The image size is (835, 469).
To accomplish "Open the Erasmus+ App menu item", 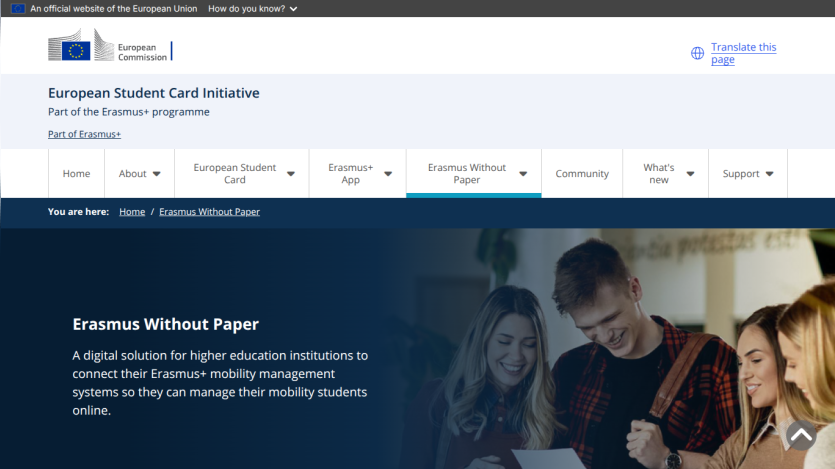I will (350, 174).
